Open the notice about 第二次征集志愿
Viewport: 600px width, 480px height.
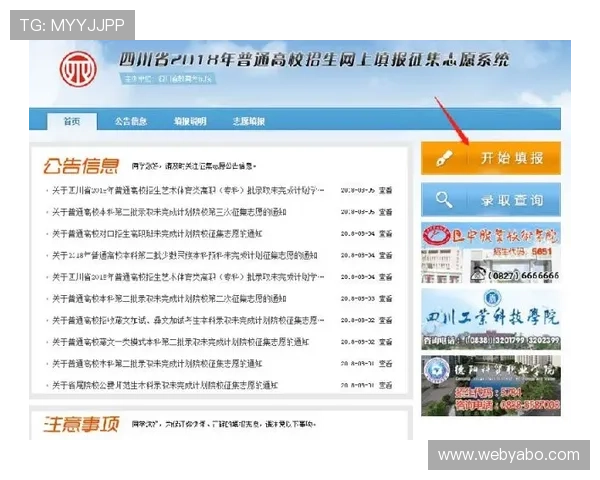[169, 299]
